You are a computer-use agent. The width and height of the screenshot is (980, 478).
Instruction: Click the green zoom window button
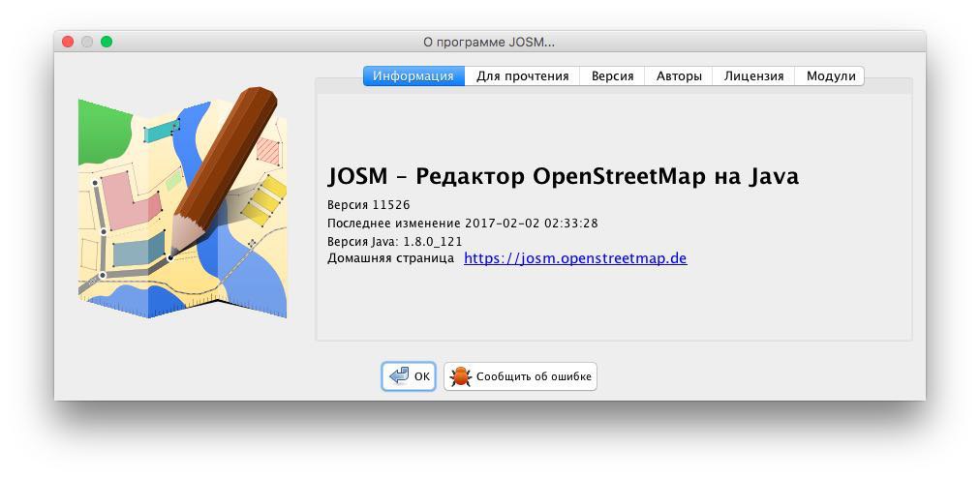(107, 42)
